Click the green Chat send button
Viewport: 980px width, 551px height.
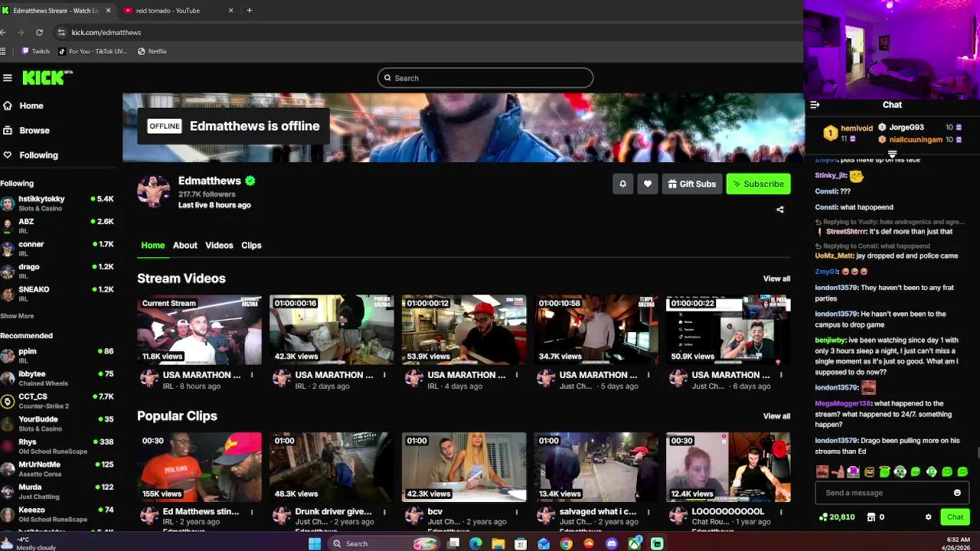955,517
